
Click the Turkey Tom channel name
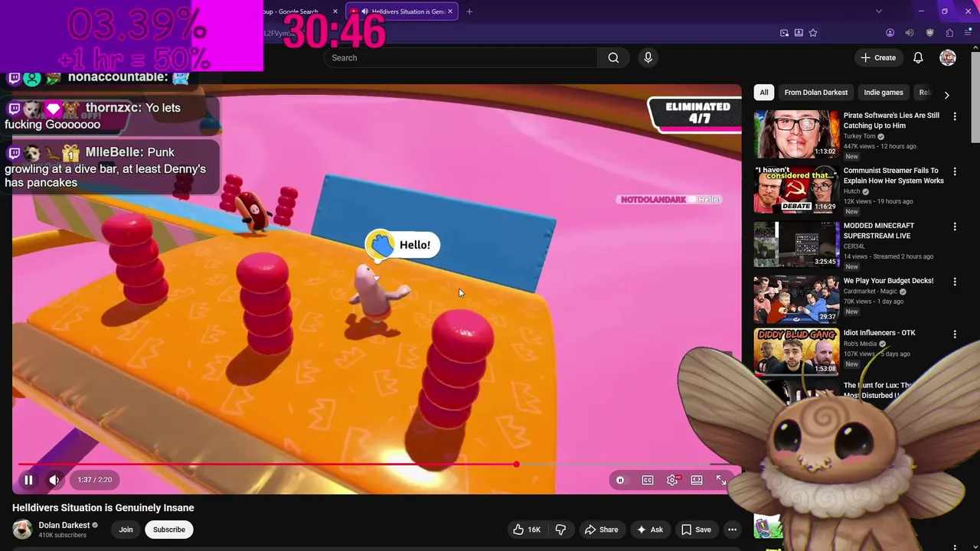pyautogui.click(x=860, y=136)
